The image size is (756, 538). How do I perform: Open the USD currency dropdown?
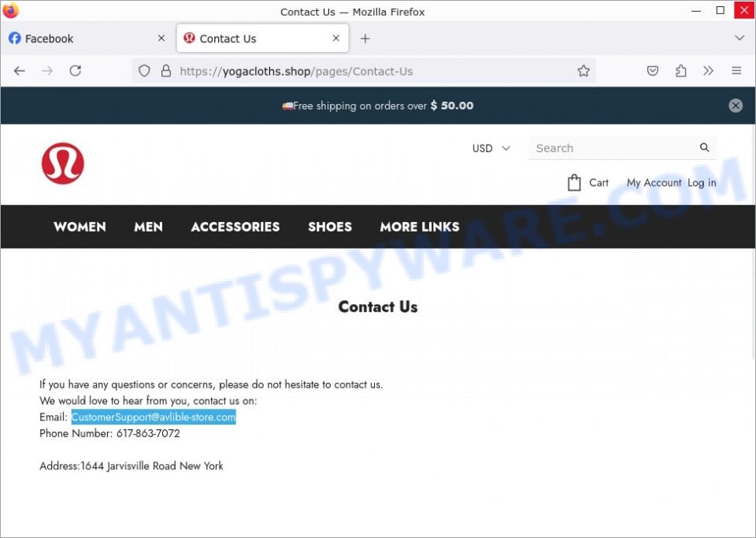(x=491, y=148)
